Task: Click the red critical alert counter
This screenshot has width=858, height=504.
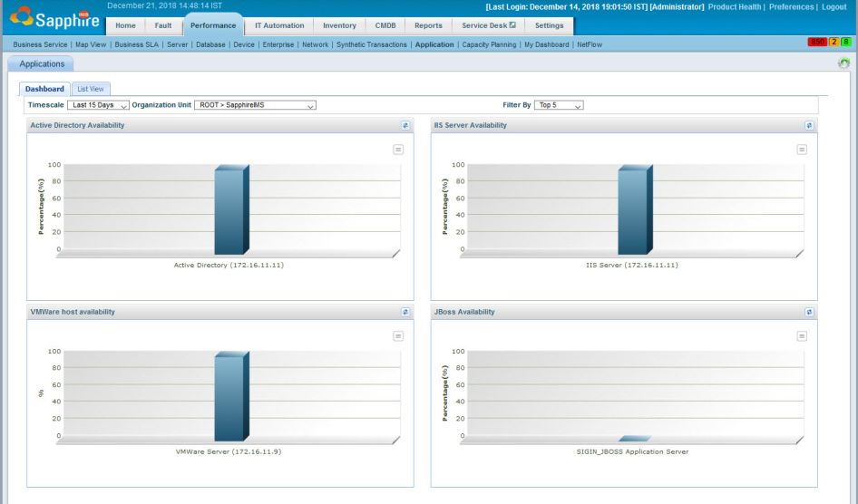Action: coord(817,42)
